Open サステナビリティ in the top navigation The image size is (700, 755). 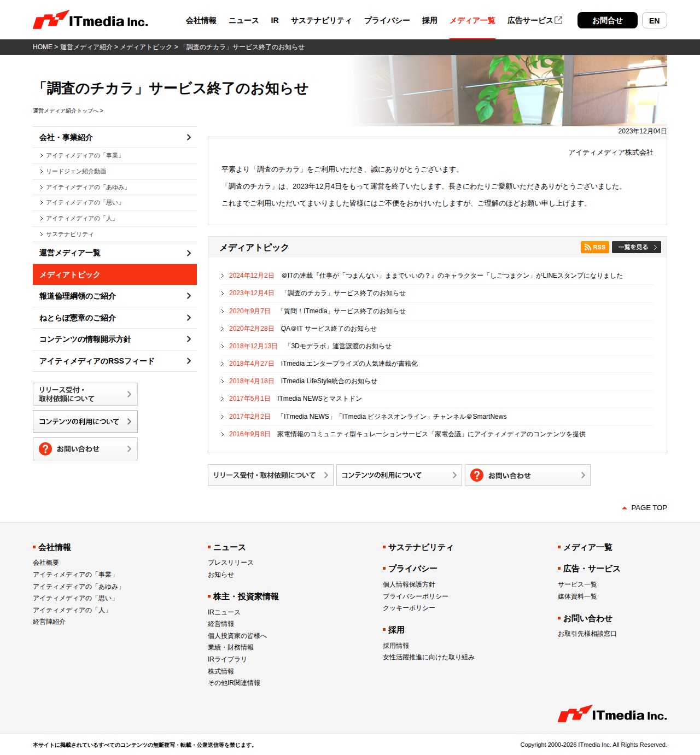coord(322,20)
